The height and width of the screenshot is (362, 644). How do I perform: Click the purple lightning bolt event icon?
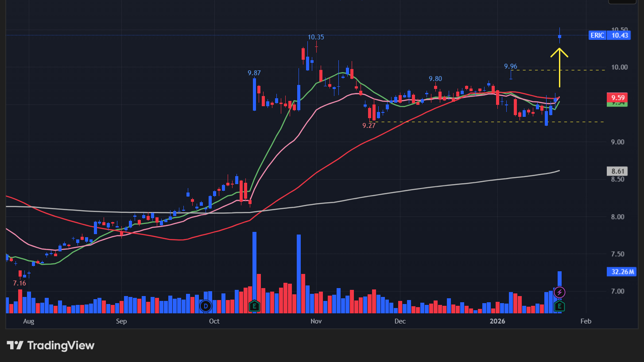pyautogui.click(x=560, y=292)
